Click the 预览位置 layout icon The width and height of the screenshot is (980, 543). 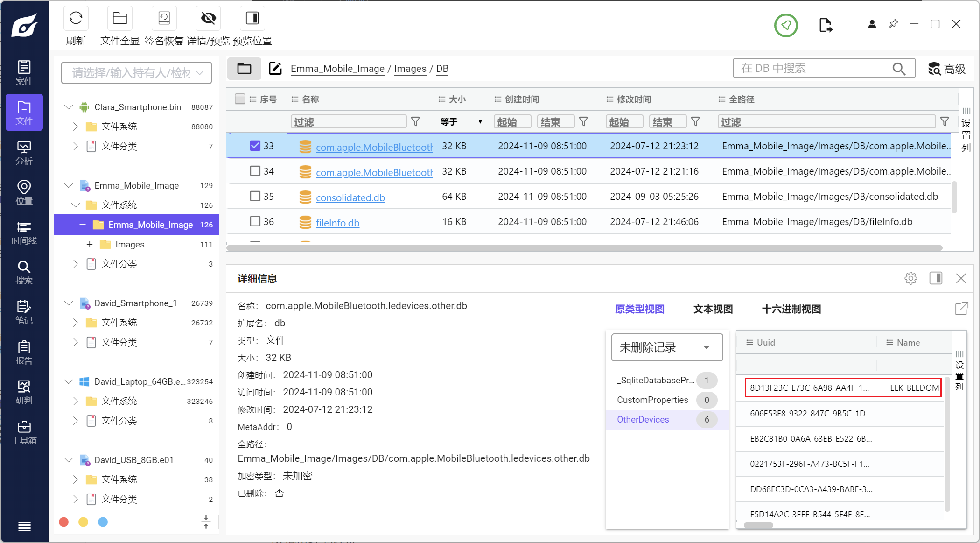[252, 18]
